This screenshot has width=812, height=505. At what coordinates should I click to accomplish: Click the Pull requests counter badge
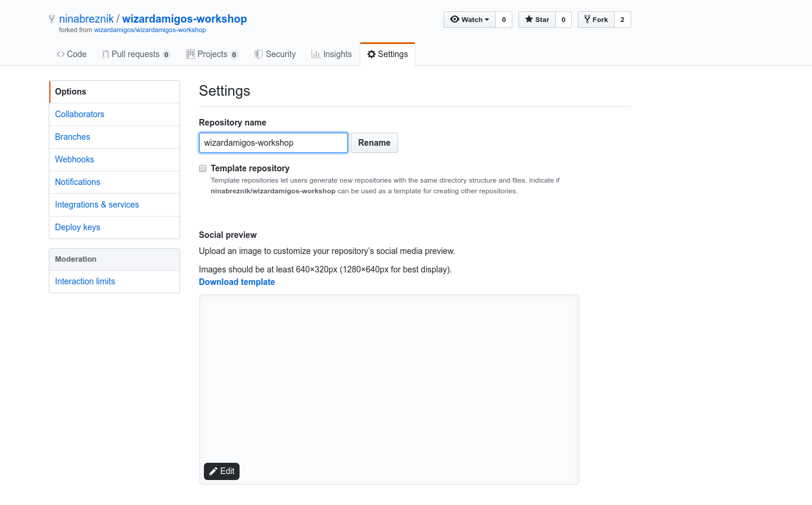(x=166, y=55)
